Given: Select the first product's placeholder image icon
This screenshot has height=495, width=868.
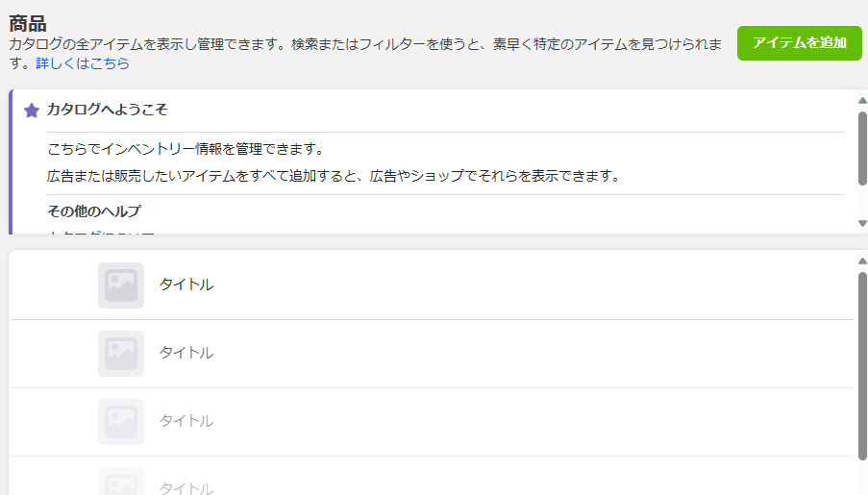Looking at the screenshot, I should (x=121, y=285).
